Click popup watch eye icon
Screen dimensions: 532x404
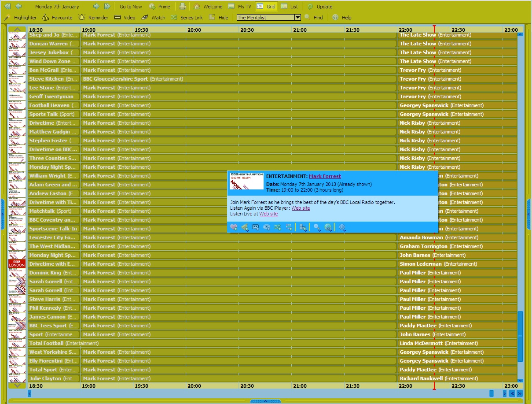pos(267,227)
